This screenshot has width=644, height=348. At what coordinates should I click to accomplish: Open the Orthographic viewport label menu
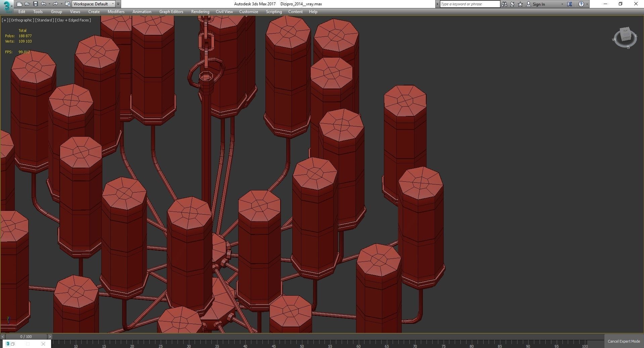[x=21, y=20]
